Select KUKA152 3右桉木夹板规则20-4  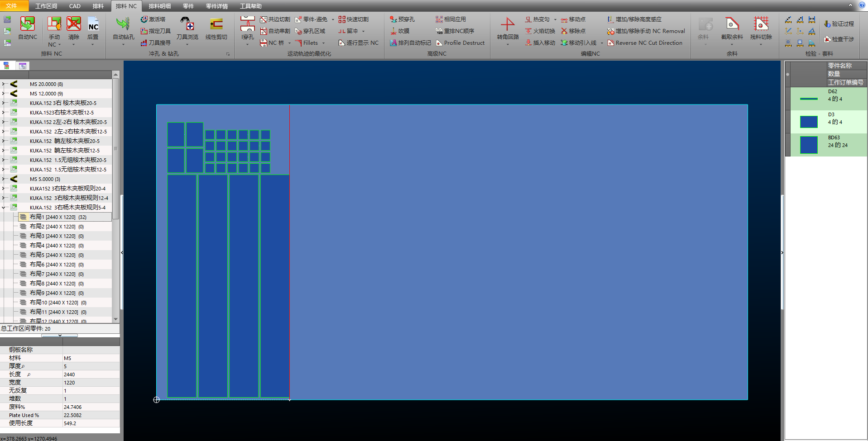coord(67,189)
